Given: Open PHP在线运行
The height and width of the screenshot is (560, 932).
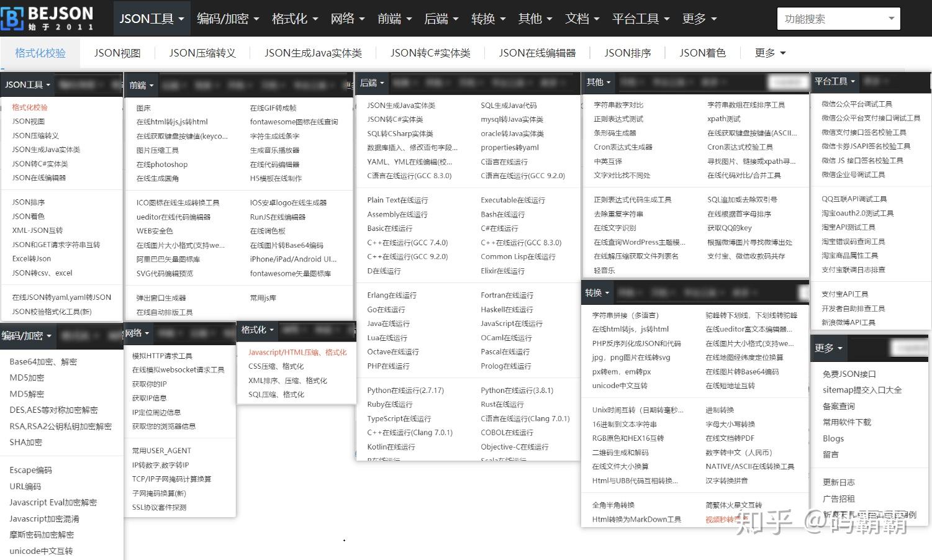Looking at the screenshot, I should [388, 366].
